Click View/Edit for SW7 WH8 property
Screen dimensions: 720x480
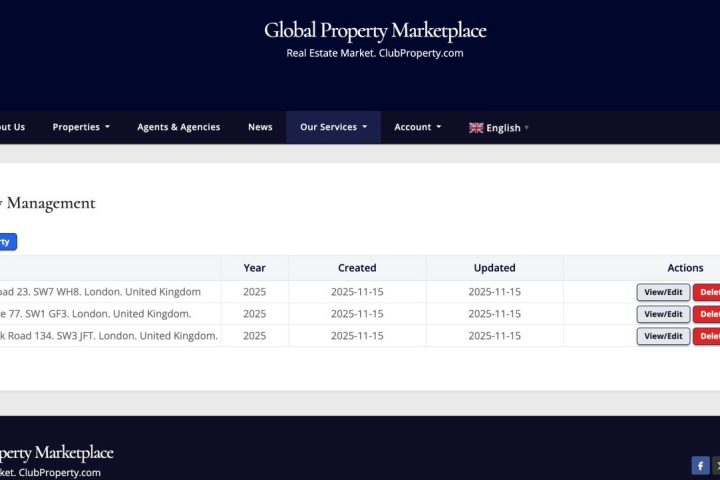pos(663,292)
